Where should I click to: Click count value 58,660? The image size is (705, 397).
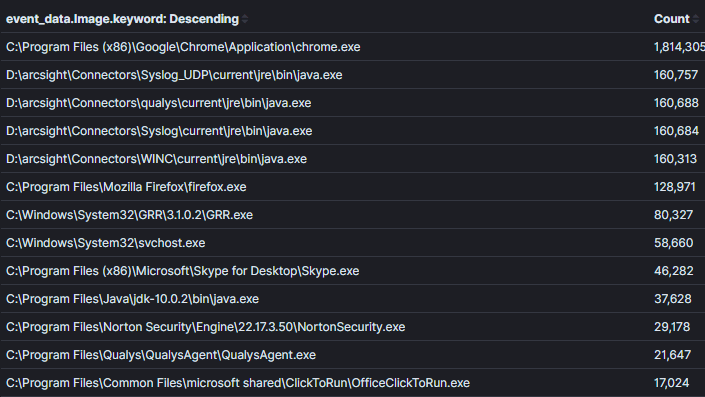[x=674, y=243]
